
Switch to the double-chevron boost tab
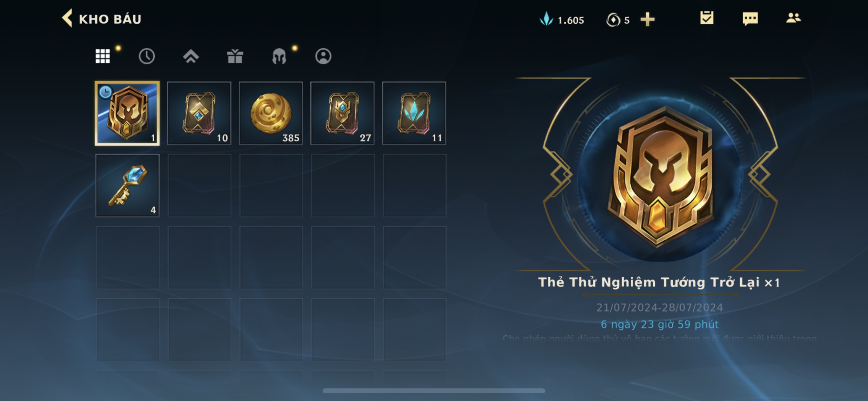tap(191, 56)
